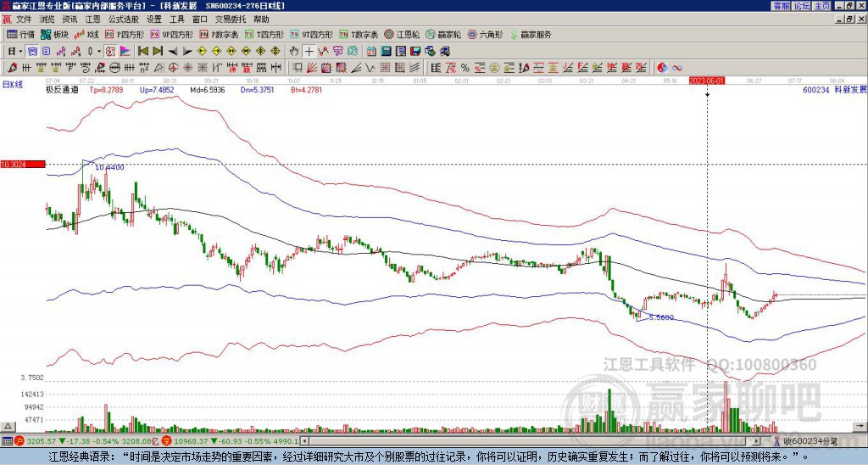This screenshot has height=465, width=868.
Task: Click the 日K线 chart label
Action: (13, 85)
